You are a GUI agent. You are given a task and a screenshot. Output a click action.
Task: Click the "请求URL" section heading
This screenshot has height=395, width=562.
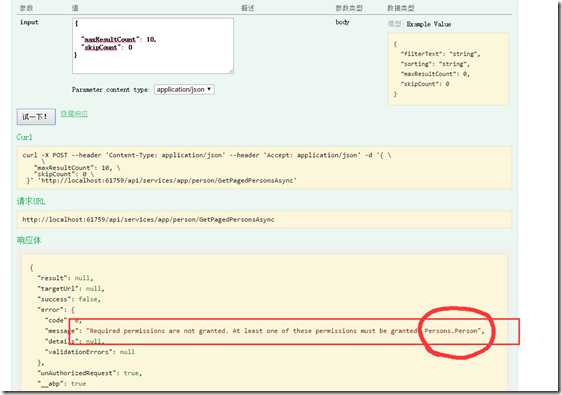31,201
